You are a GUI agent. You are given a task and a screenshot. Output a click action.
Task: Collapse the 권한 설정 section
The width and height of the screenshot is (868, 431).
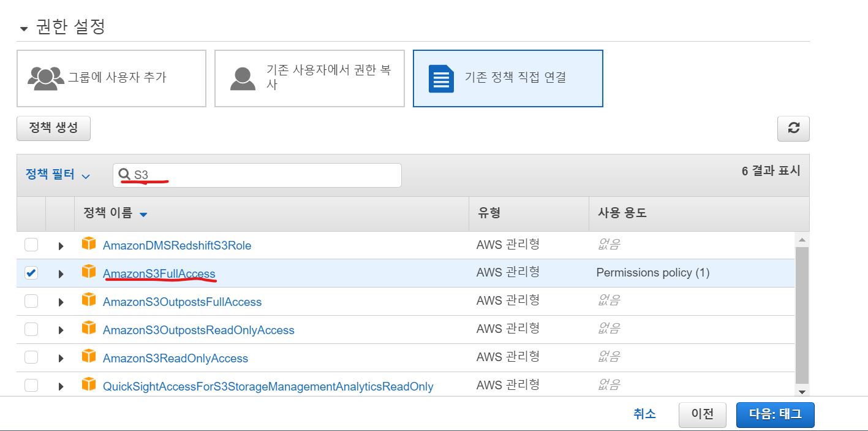(24, 29)
